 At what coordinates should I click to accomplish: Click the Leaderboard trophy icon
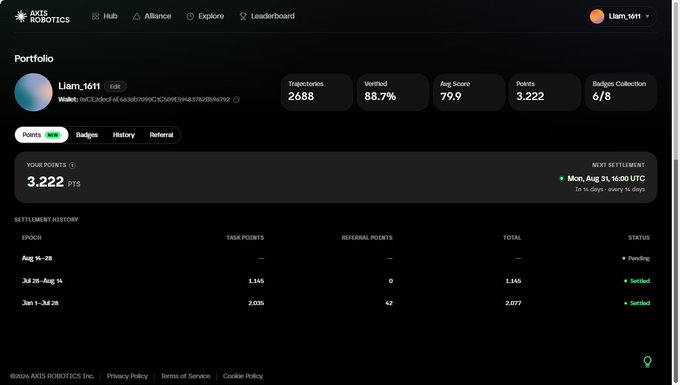pos(243,16)
